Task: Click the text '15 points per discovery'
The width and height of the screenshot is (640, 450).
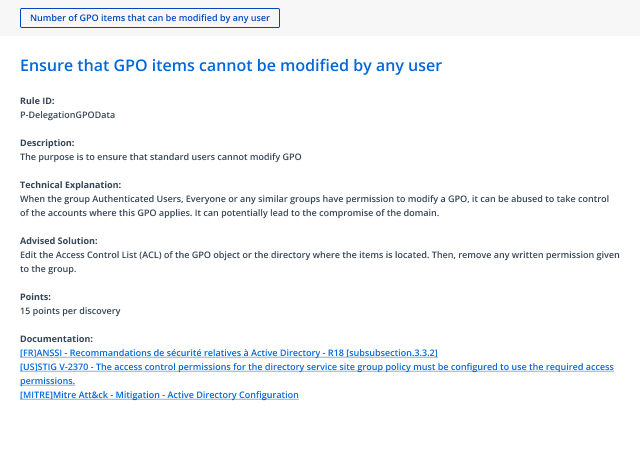Action: (x=70, y=311)
